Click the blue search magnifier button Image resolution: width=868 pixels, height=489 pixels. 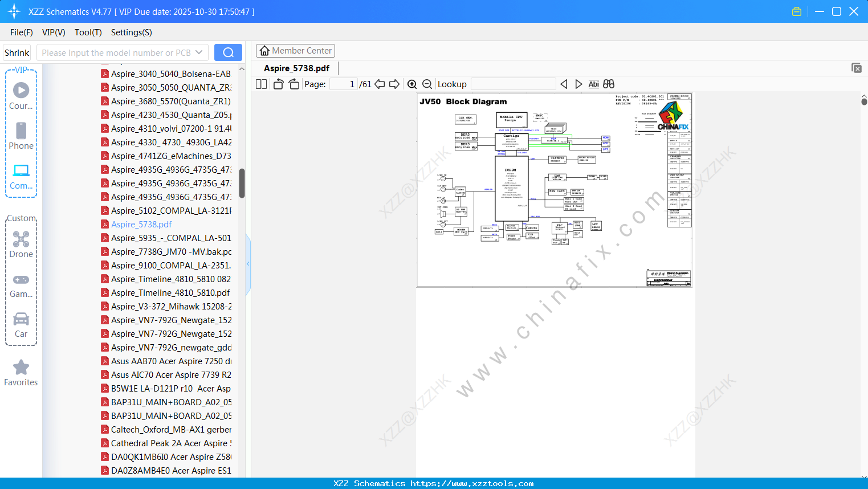point(228,52)
